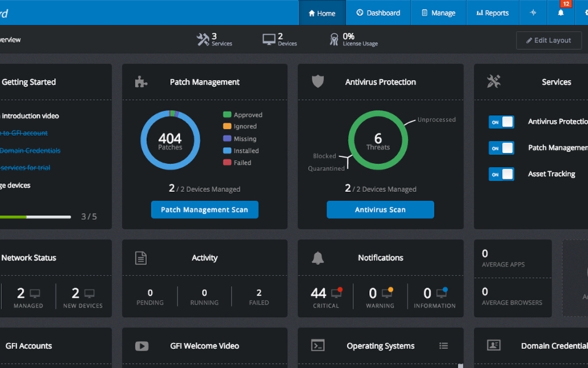The image size is (588, 368).
Task: Go to the Reports tab
Action: pos(492,13)
